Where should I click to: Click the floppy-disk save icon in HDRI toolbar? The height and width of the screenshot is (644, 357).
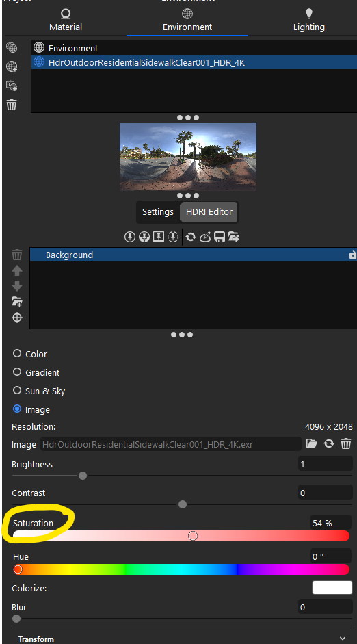[219, 237]
